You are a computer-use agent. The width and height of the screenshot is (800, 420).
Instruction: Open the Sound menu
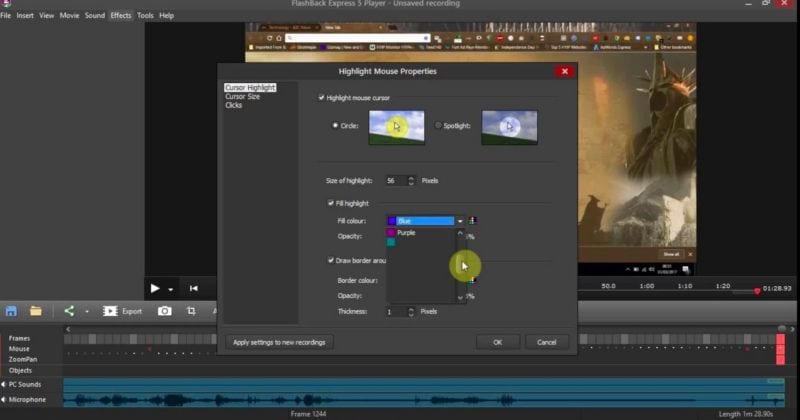pos(95,15)
